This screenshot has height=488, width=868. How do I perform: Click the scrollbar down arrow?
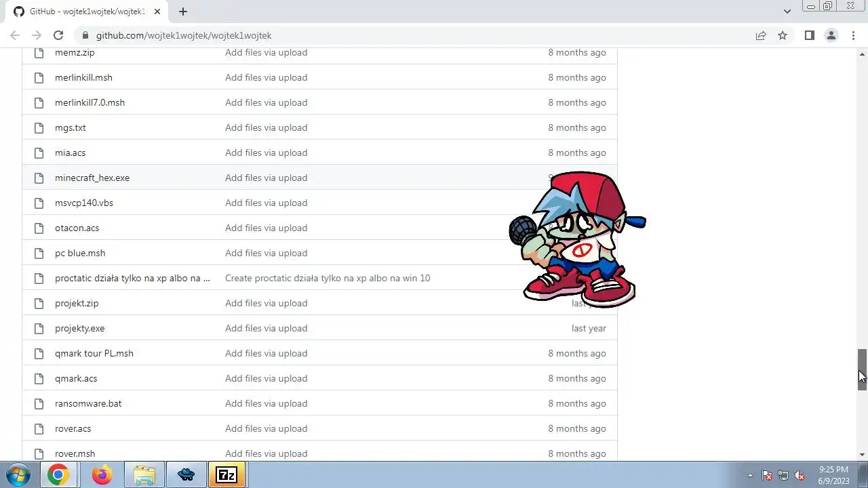pos(862,454)
